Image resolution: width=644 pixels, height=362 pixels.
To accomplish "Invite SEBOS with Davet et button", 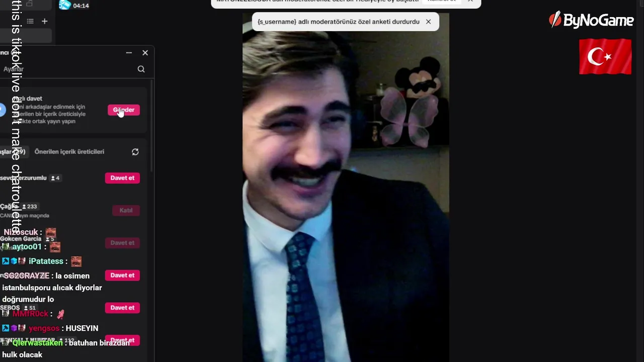I will pos(122,308).
